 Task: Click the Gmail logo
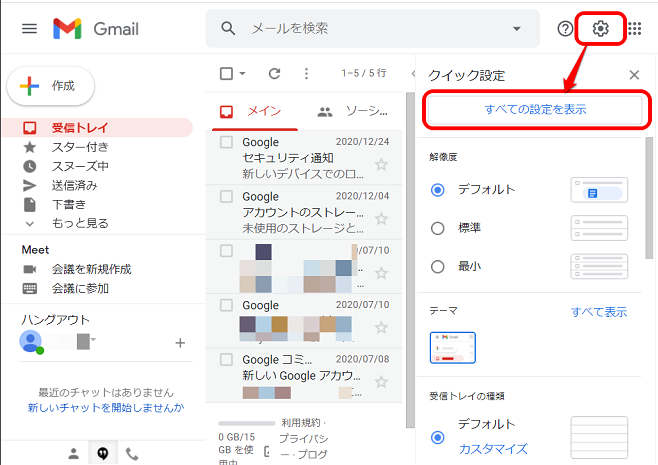pyautogui.click(x=96, y=29)
